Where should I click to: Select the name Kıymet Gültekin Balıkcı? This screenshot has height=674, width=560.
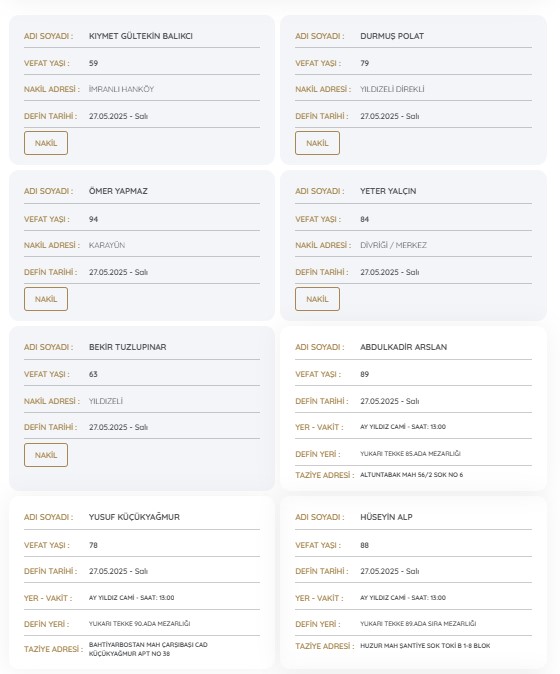point(141,36)
